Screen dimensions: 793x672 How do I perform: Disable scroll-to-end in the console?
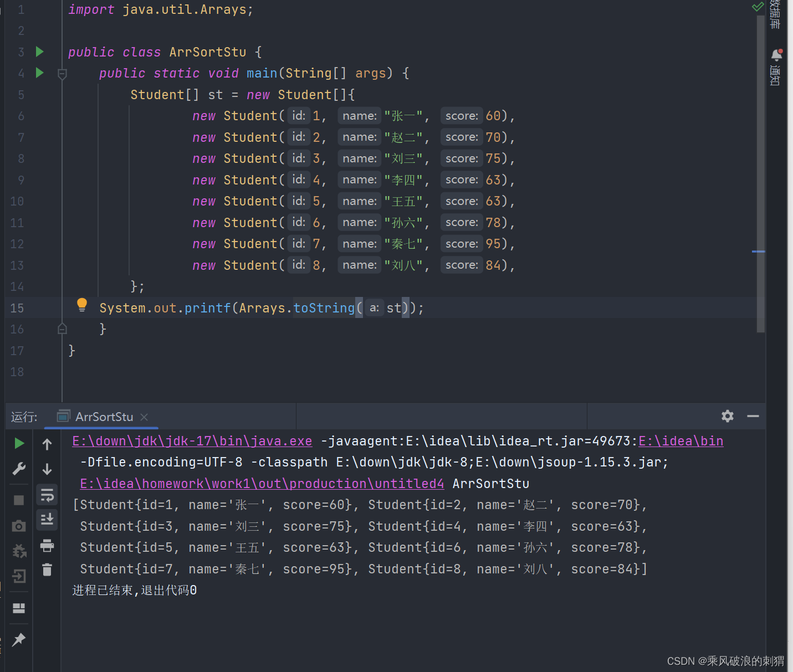coord(47,520)
